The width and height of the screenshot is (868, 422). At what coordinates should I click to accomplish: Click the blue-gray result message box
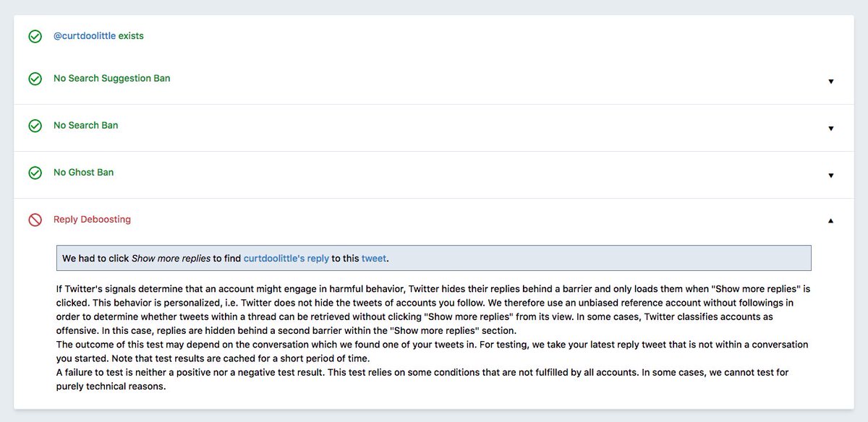(579, 258)
